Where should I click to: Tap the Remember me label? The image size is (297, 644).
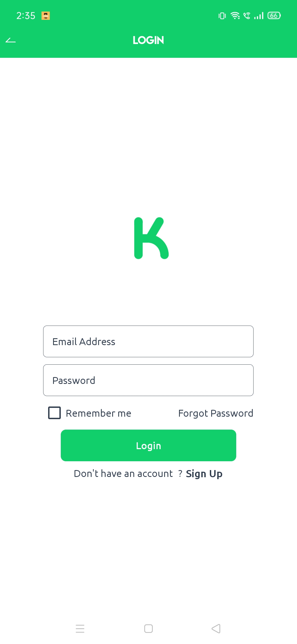(x=98, y=413)
